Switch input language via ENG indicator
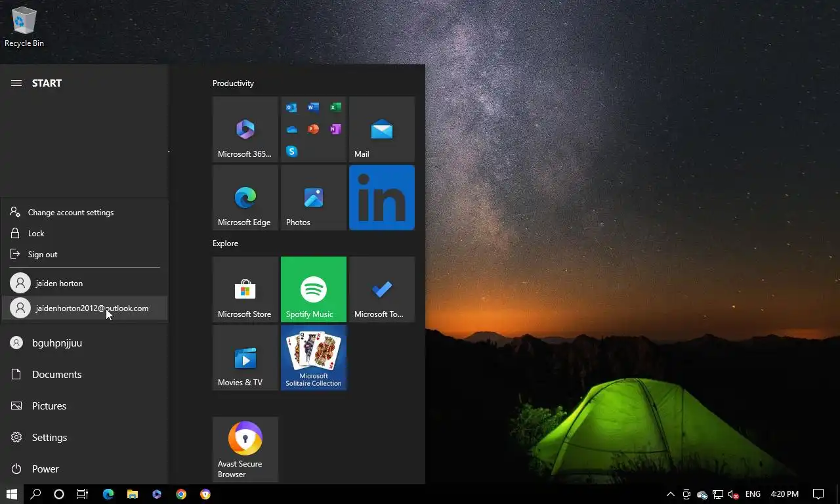The image size is (840, 504). 753,494
